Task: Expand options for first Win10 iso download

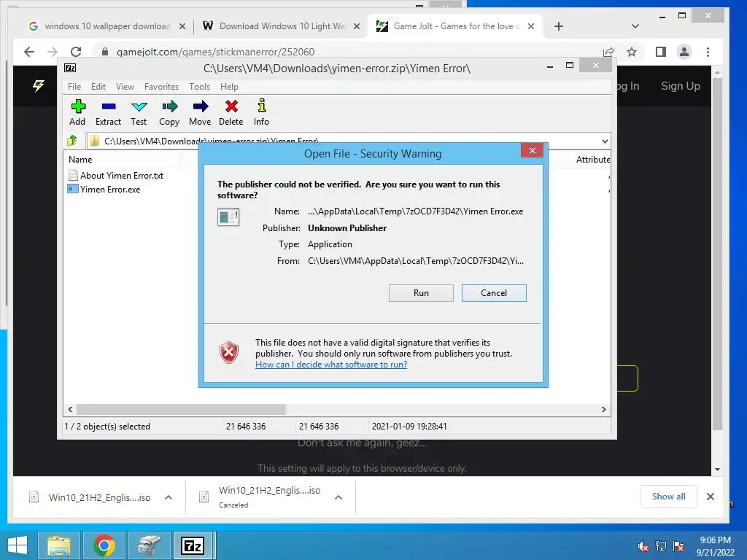Action: (169, 497)
